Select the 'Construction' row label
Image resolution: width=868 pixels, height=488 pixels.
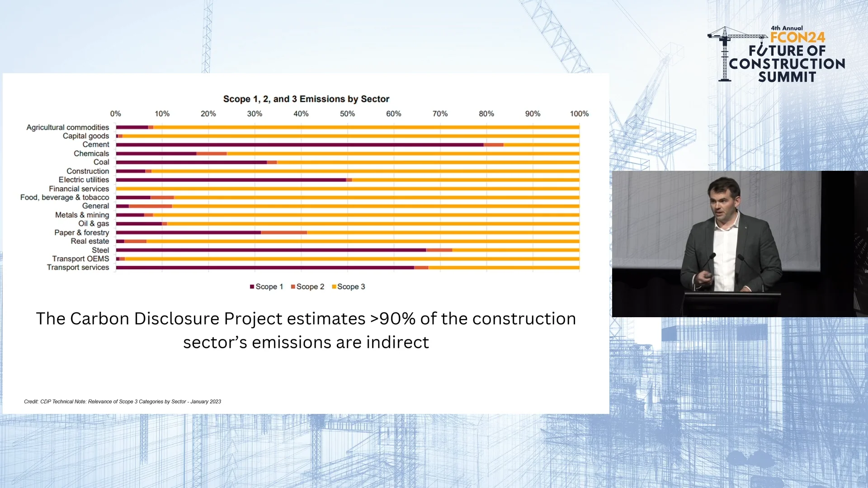pos(88,171)
